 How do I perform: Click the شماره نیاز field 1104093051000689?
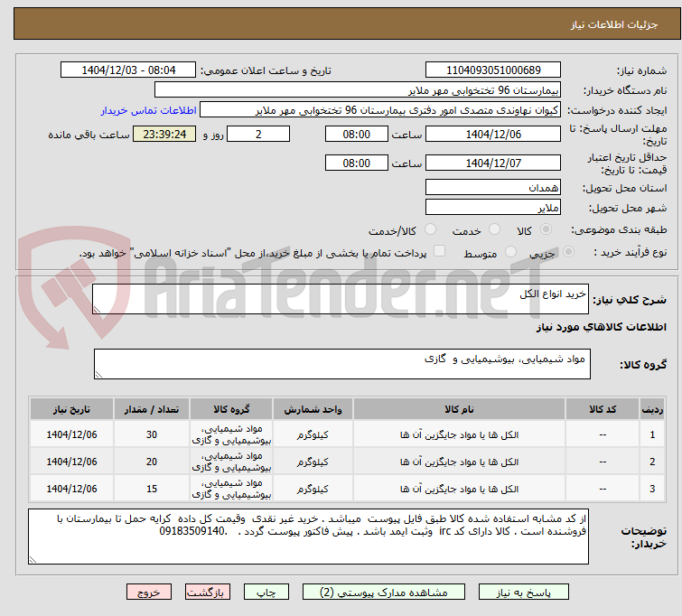coord(493,70)
